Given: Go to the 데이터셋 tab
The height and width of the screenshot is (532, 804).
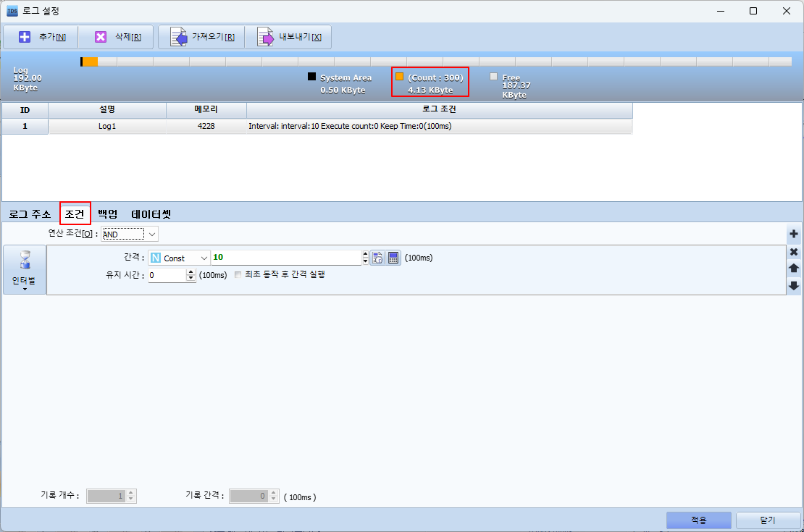Looking at the screenshot, I should pos(151,214).
